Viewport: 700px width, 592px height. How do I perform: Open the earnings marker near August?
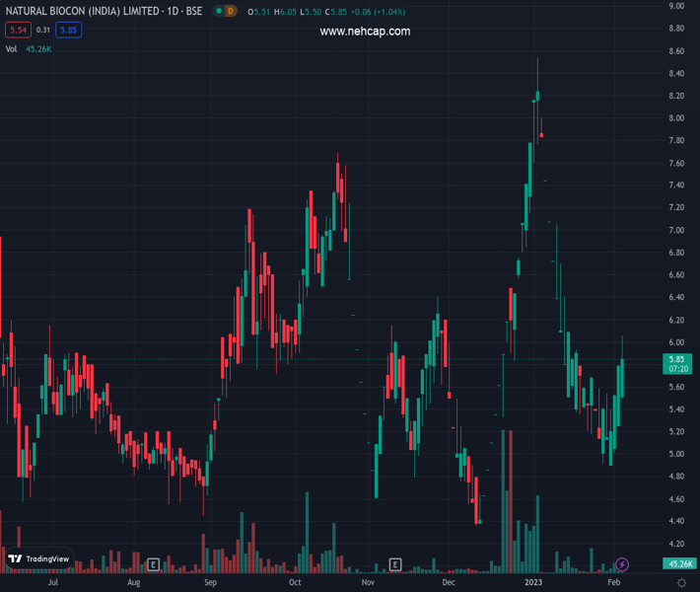(153, 564)
